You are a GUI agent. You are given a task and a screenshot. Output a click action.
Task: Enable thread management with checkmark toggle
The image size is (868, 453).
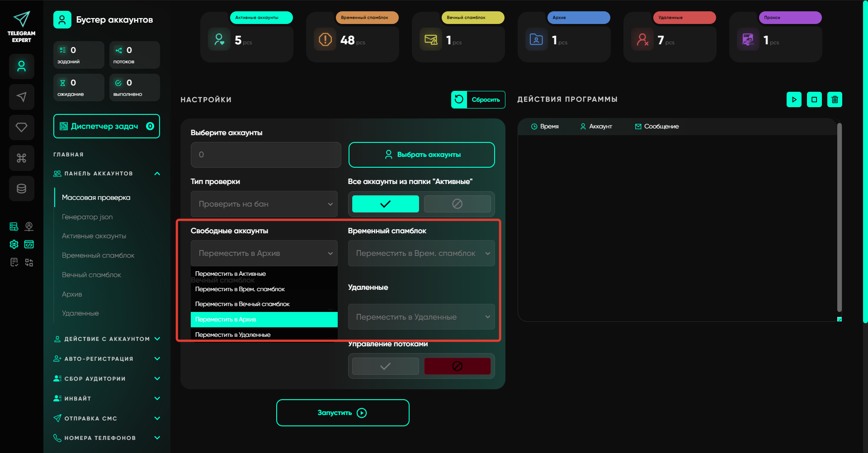pyautogui.click(x=385, y=366)
